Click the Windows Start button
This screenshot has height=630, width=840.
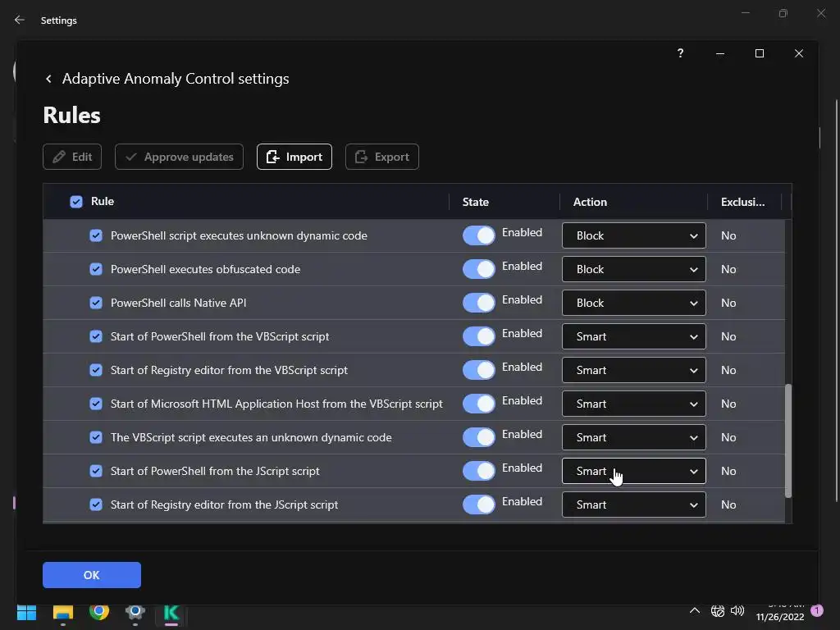27,612
